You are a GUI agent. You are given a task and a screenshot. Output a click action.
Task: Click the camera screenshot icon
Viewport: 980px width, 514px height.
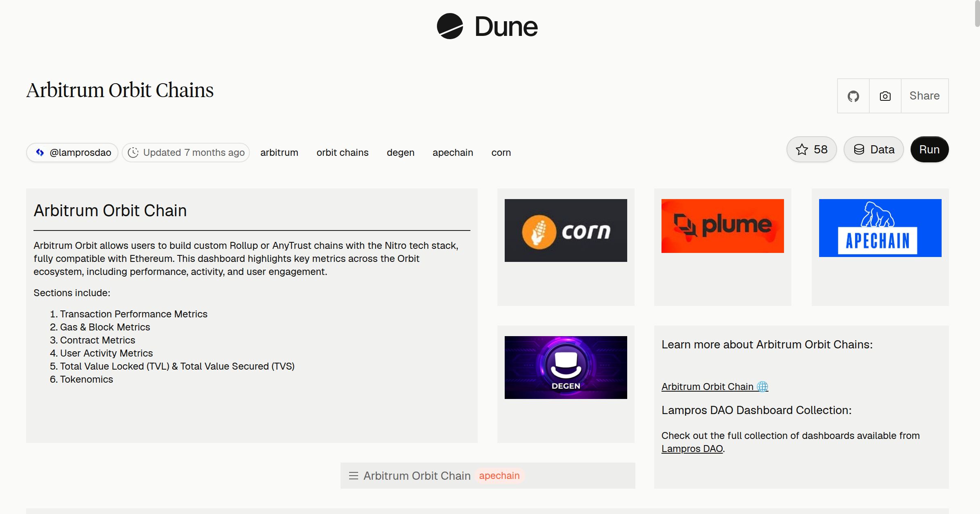pos(885,96)
